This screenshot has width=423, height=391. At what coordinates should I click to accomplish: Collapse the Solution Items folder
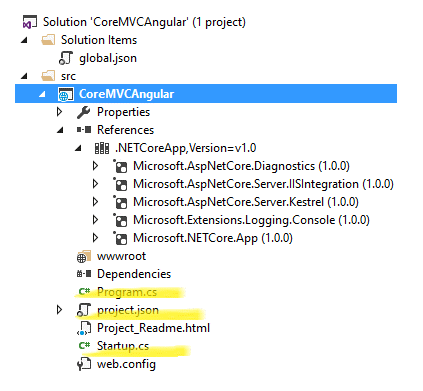click(x=24, y=40)
